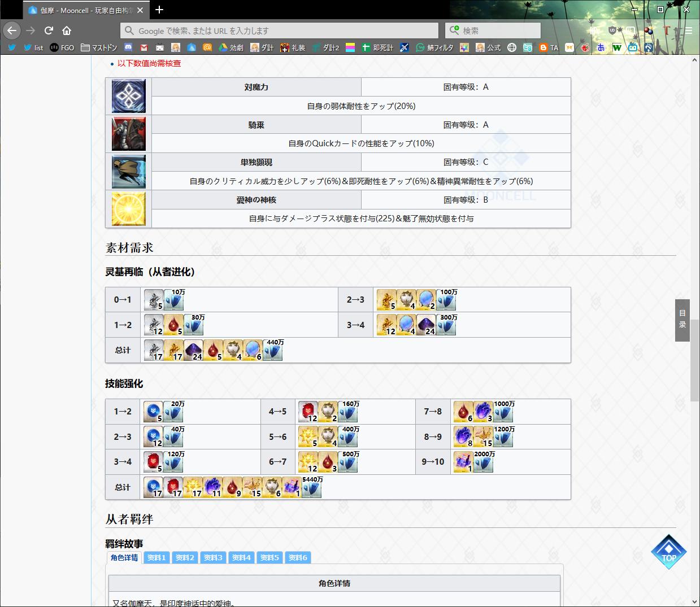Open the ダ計2 bookmark
Screen dimensions: 700x607
point(326,47)
